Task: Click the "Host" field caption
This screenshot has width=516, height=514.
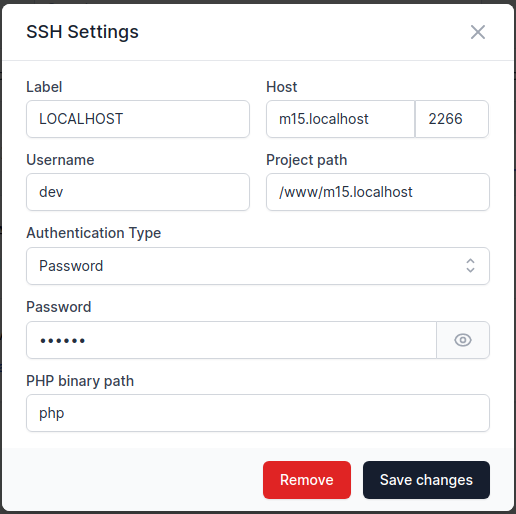Action: coord(281,87)
